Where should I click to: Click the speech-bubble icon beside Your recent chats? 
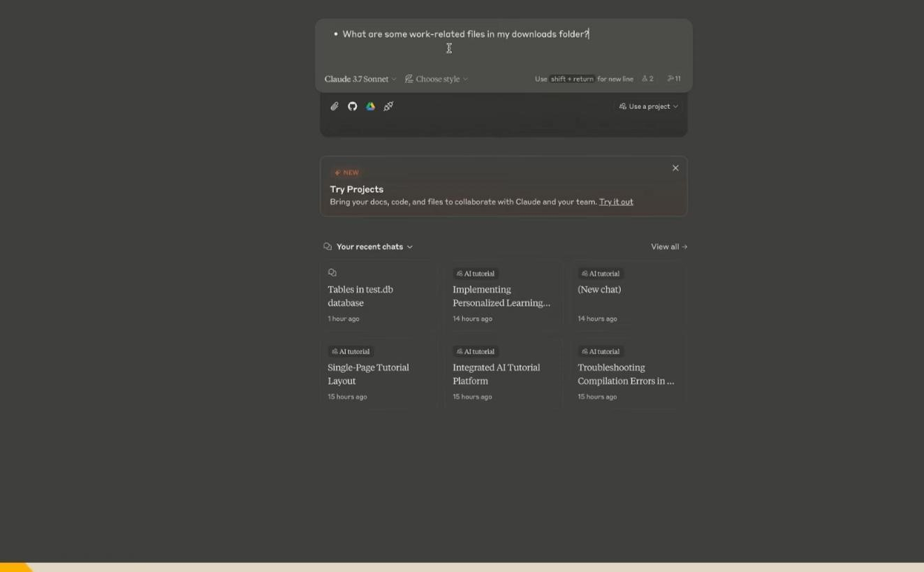[x=328, y=246]
